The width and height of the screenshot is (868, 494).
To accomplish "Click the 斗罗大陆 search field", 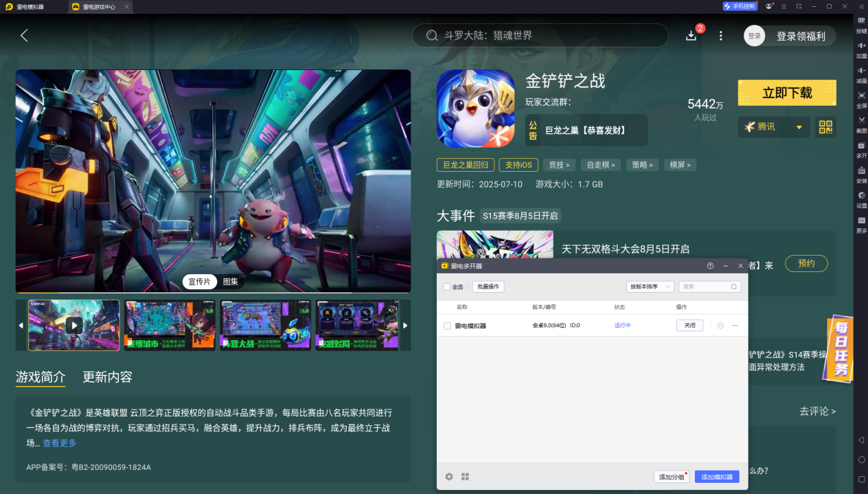I will (x=540, y=36).
